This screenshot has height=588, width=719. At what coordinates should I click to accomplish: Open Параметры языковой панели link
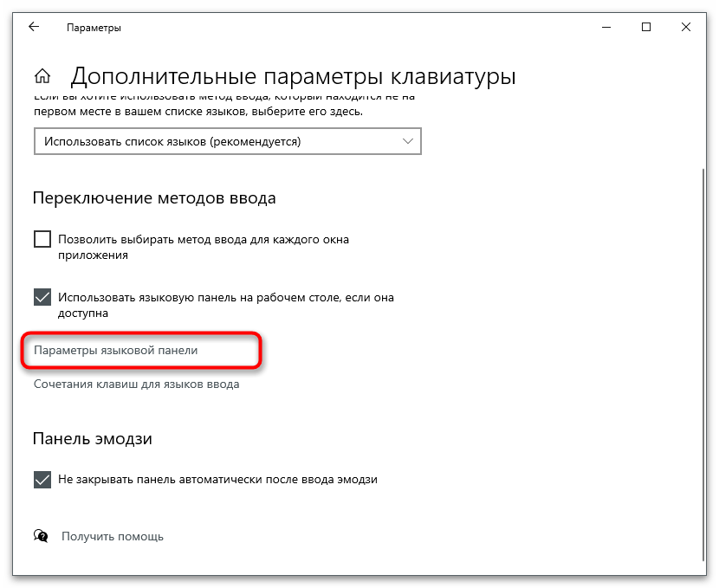pos(115,351)
